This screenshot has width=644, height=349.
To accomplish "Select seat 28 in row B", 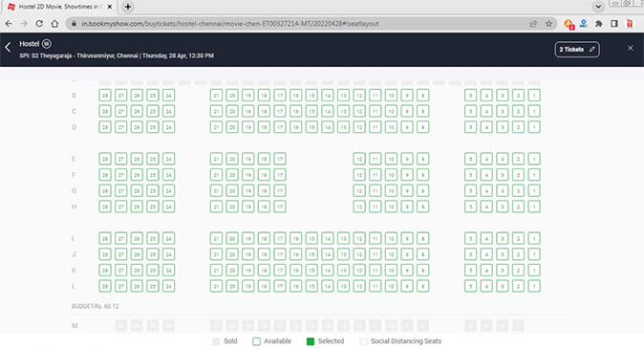I will [105, 96].
